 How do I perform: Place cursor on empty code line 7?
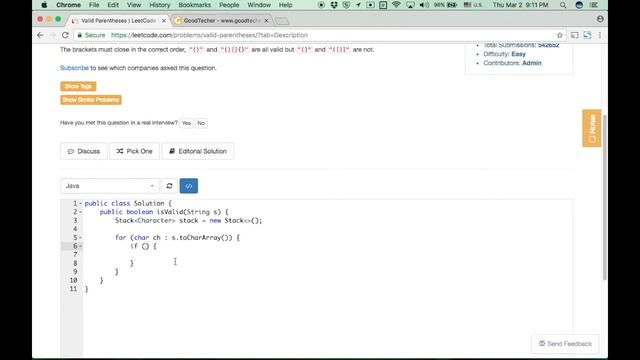[328, 255]
